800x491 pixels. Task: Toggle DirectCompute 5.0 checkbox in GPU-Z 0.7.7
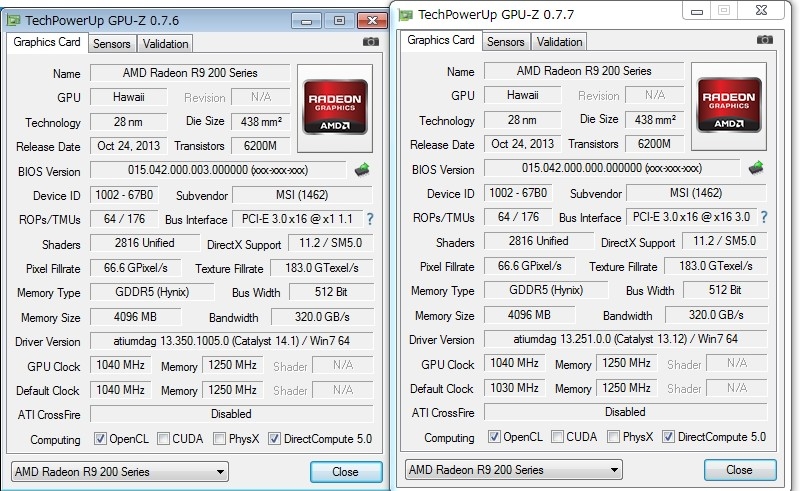point(668,436)
